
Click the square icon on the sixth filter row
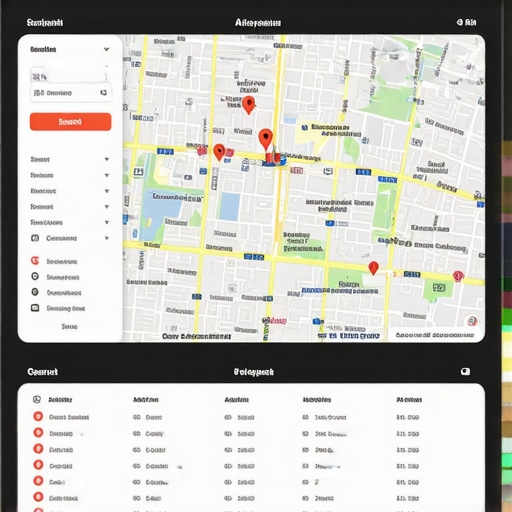coord(35,238)
